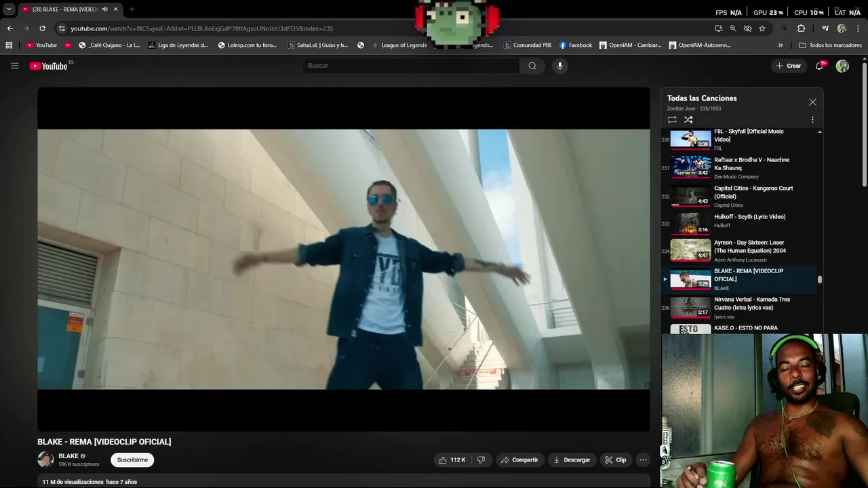
Task: Download video using Descargar button
Action: pos(572,460)
